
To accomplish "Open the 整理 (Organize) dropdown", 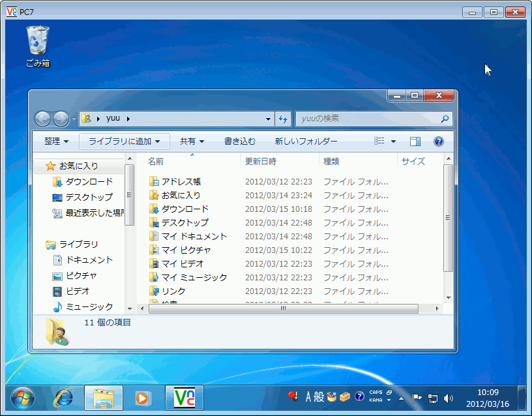I will click(x=55, y=141).
